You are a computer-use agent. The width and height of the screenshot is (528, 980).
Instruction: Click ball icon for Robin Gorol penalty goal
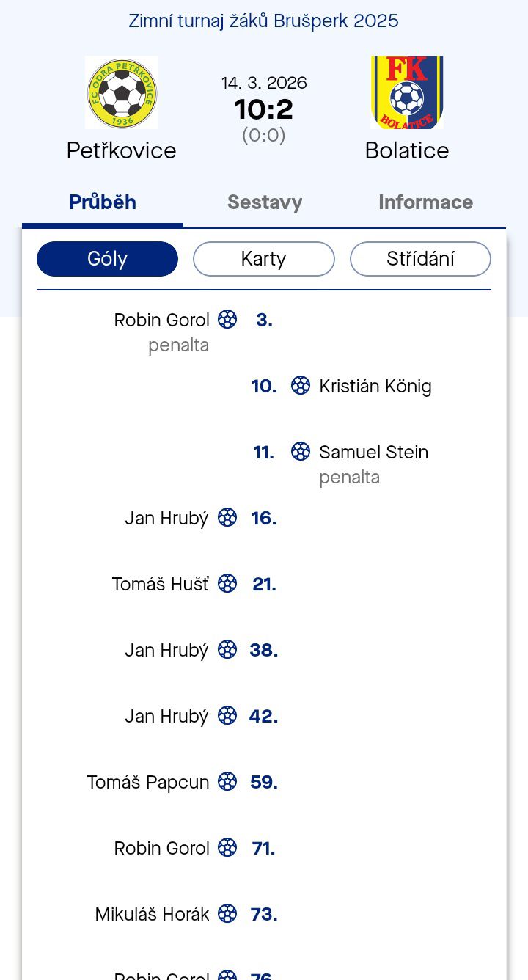(x=227, y=319)
